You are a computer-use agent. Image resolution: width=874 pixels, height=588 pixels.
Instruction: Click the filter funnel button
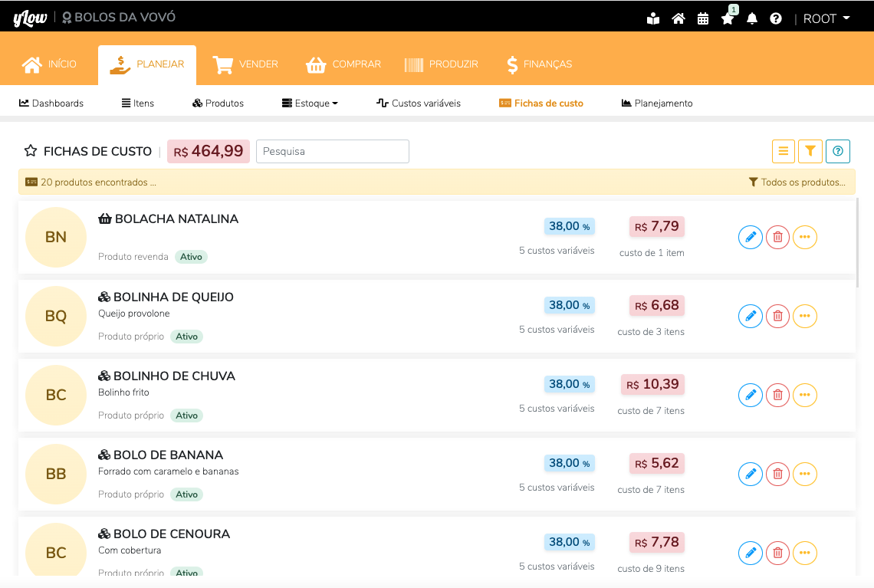[810, 152]
